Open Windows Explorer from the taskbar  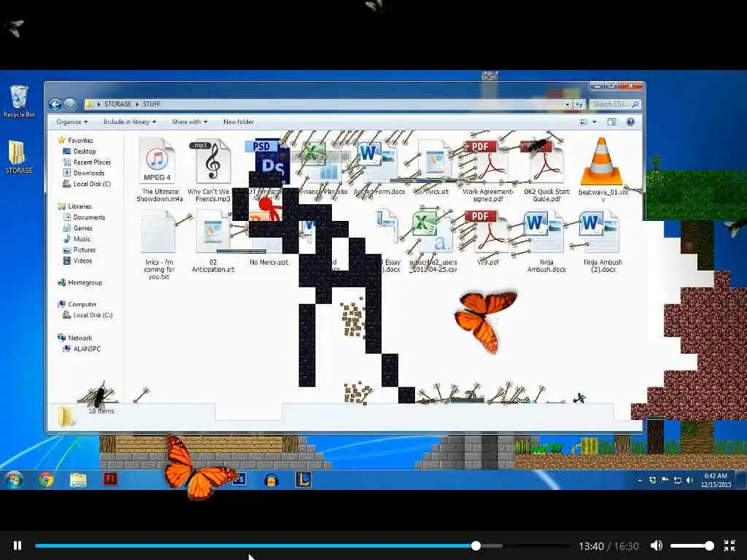(78, 480)
